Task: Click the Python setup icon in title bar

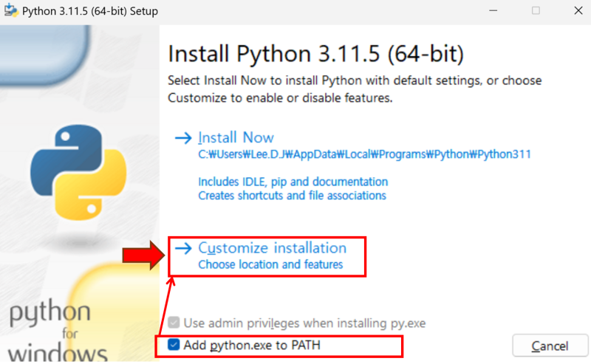Action: (11, 11)
